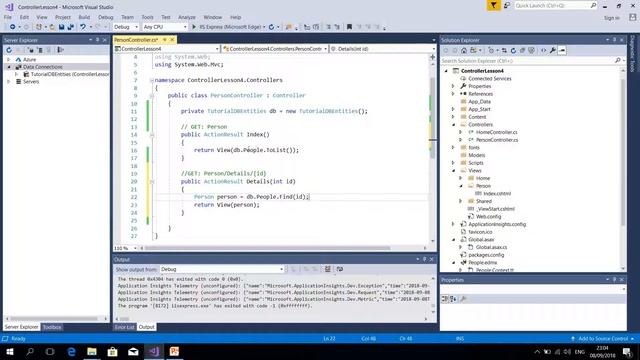Pin the PersonController.cs tab
Screen dimensions: 640x360
(165, 40)
